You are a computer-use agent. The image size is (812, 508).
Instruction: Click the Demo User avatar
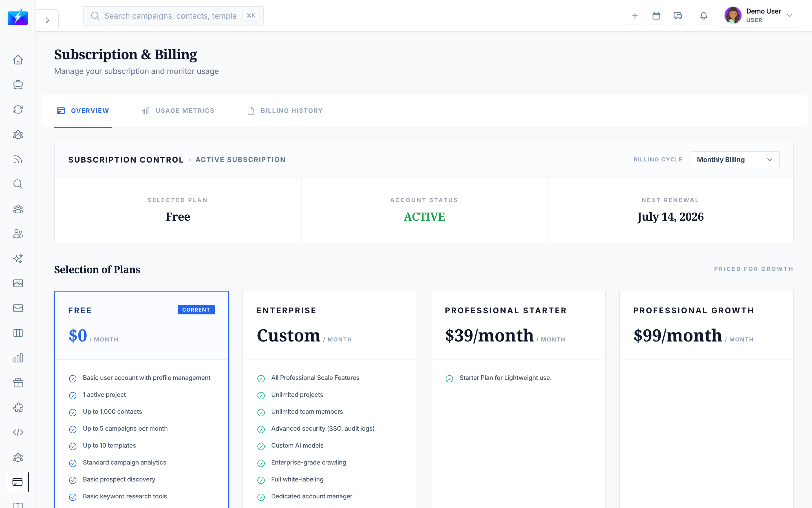tap(733, 16)
